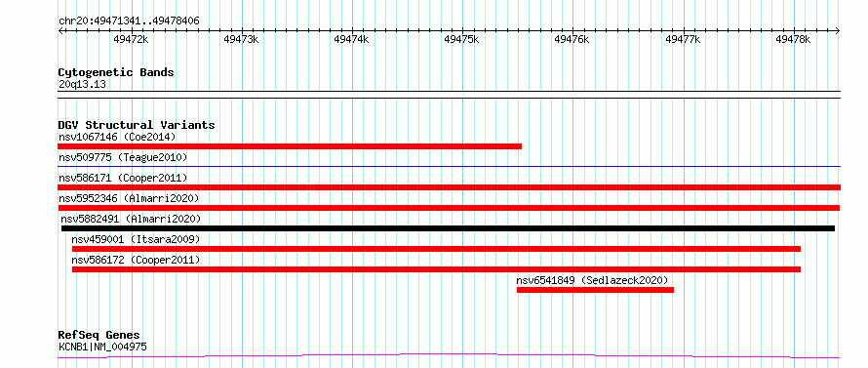
Task: Click the nsv509775 (Teague2010) label
Action: [x=123, y=157]
